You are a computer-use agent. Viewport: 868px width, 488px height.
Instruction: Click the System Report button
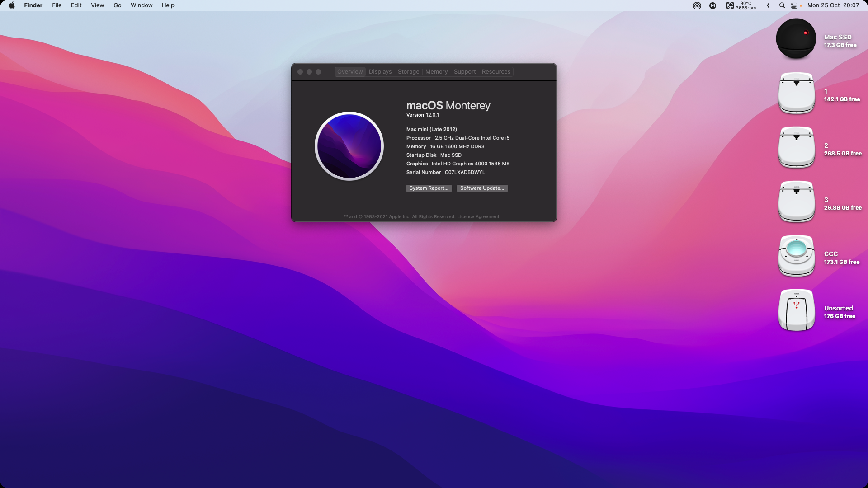tap(429, 188)
